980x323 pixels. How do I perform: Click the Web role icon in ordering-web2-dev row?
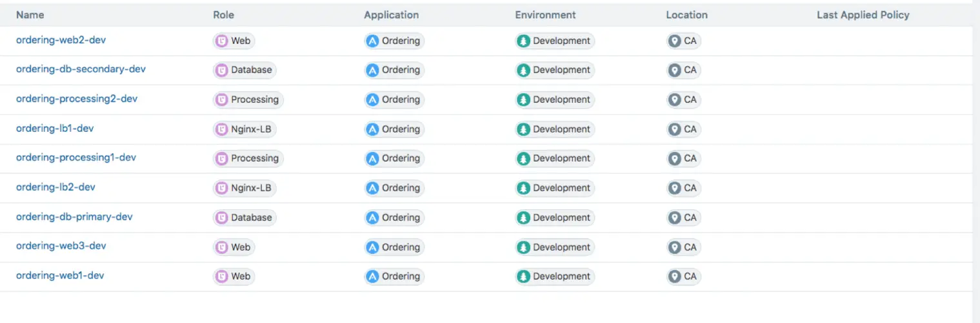222,41
